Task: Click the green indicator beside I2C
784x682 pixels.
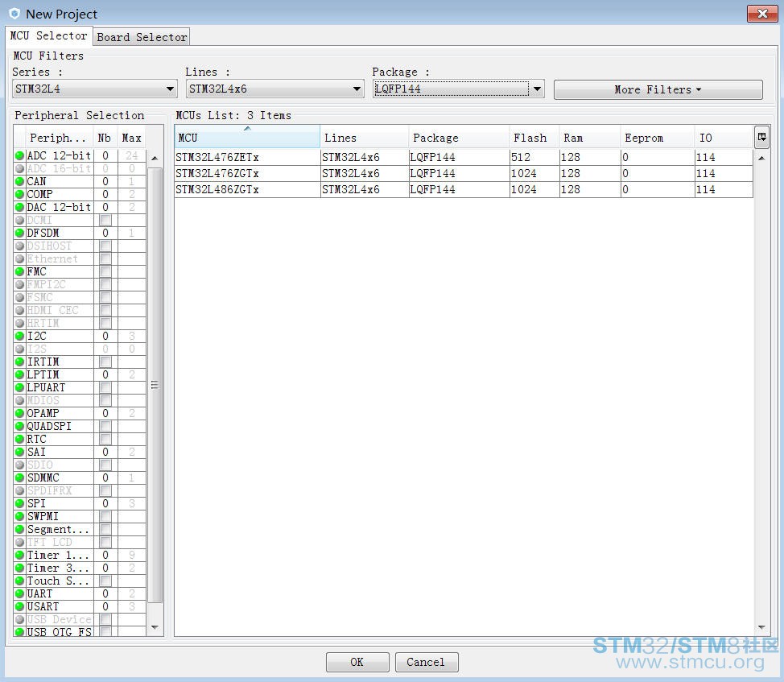Action: pyautogui.click(x=19, y=336)
